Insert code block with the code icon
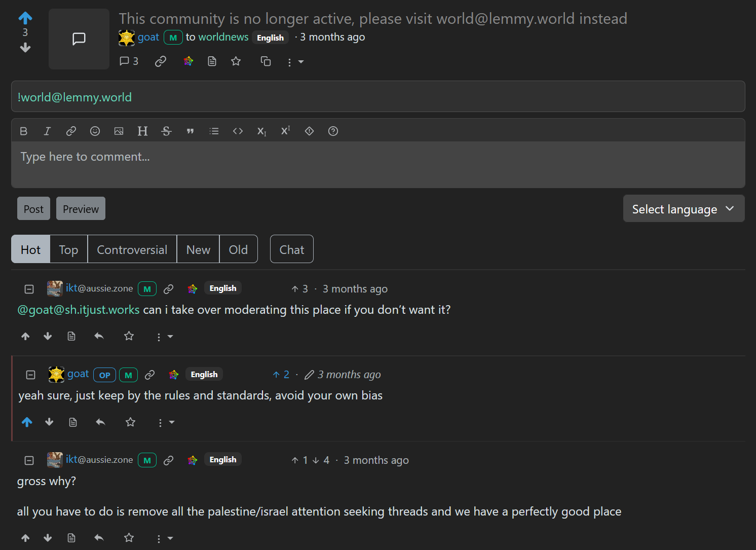Viewport: 756px width, 550px height. (x=238, y=131)
